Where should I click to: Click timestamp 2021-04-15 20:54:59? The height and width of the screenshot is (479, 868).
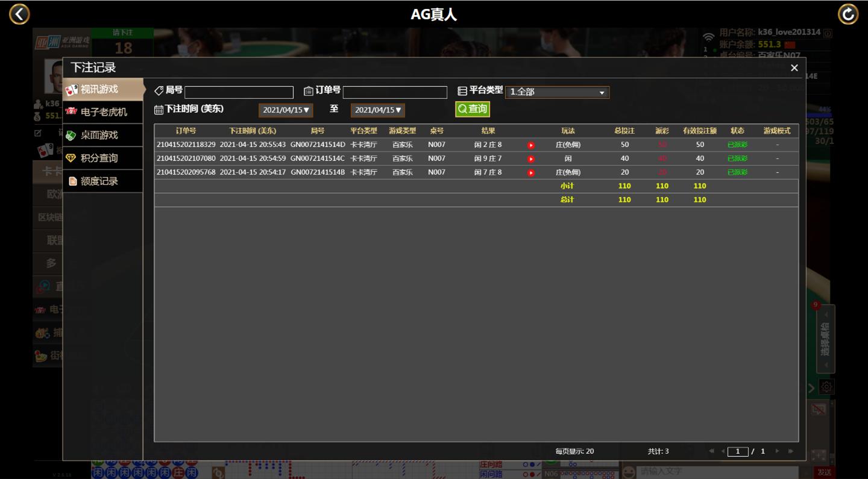(x=253, y=158)
